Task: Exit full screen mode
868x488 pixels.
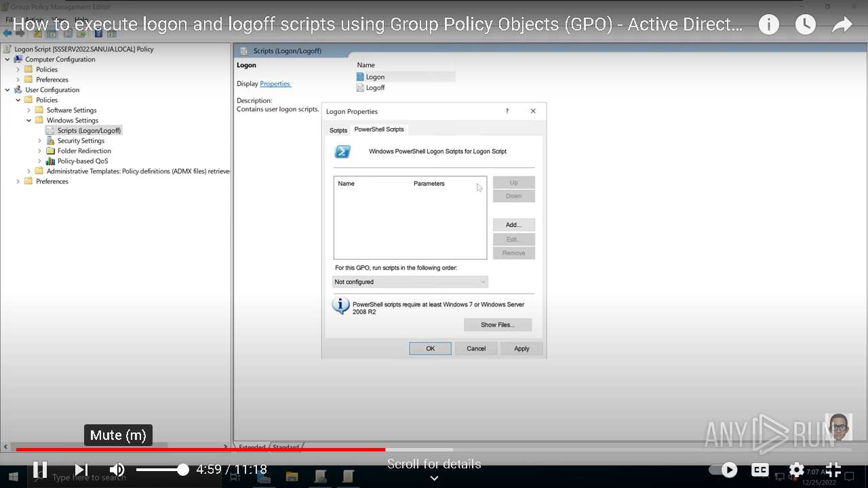Action: (833, 469)
